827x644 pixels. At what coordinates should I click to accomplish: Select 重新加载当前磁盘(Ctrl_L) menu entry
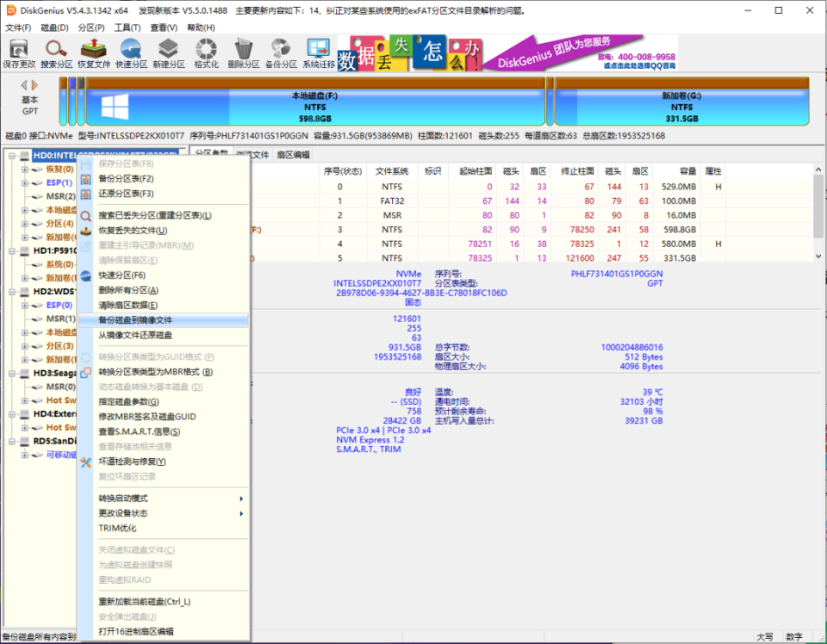pyautogui.click(x=164, y=602)
